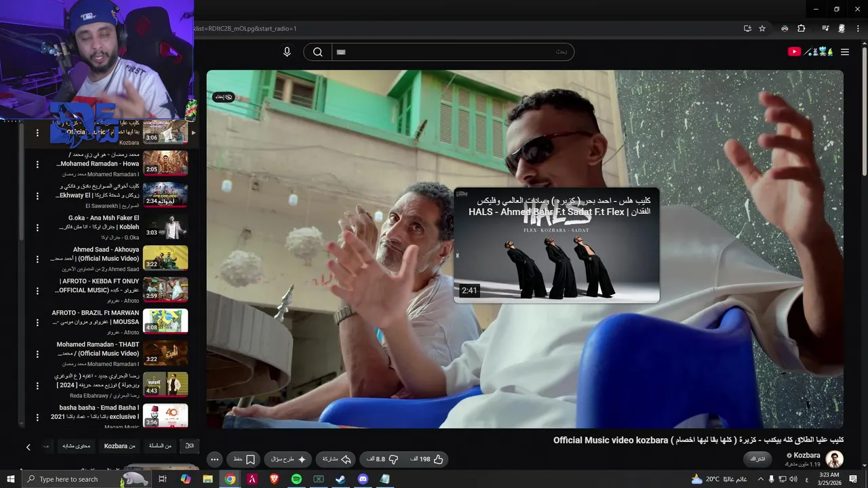Viewport: 868px width, 488px height.
Task: Open options for Mohamed Ramadan - Howa video
Action: pyautogui.click(x=37, y=163)
